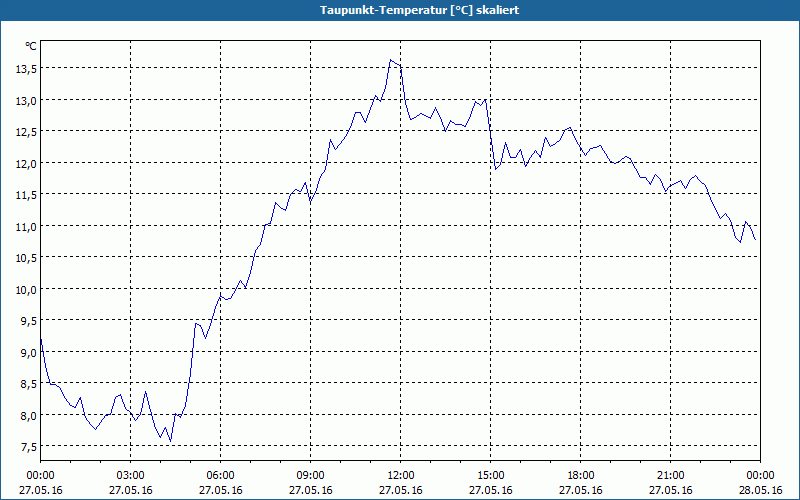Image resolution: width=800 pixels, height=500 pixels.
Task: Click the 15:00 time axis label
Action: [490, 476]
